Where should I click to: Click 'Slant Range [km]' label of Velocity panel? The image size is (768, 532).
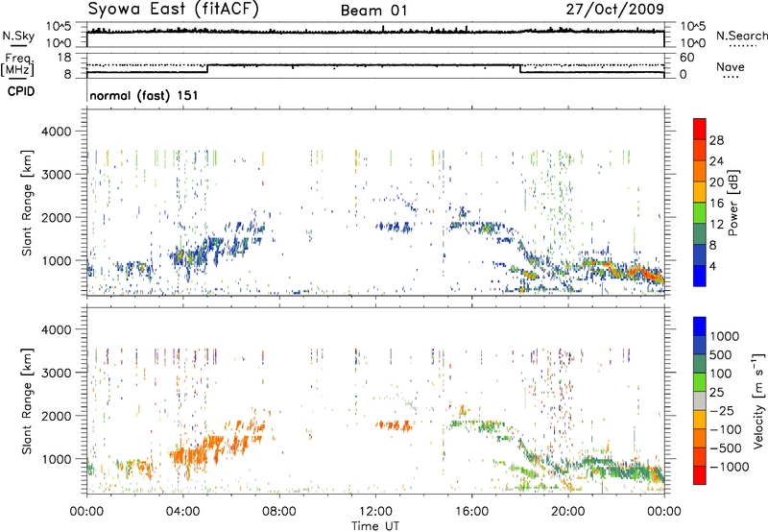[x=27, y=401]
